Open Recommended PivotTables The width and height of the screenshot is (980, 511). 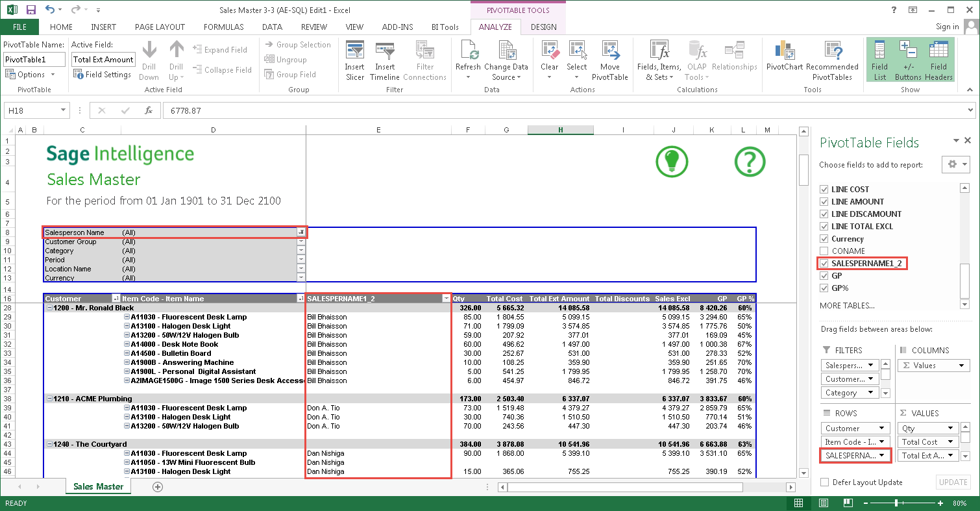click(x=833, y=60)
